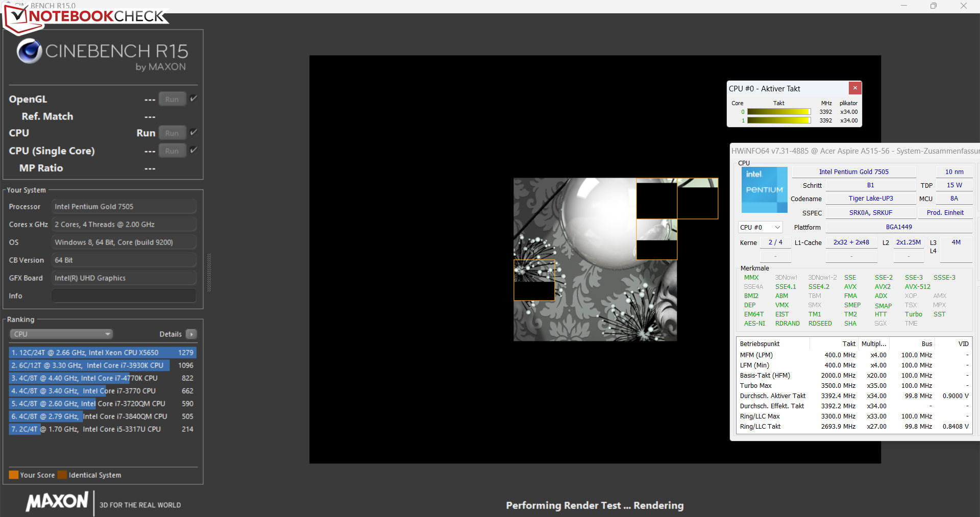This screenshot has width=980, height=517.
Task: Click the empty Info input field
Action: point(124,296)
